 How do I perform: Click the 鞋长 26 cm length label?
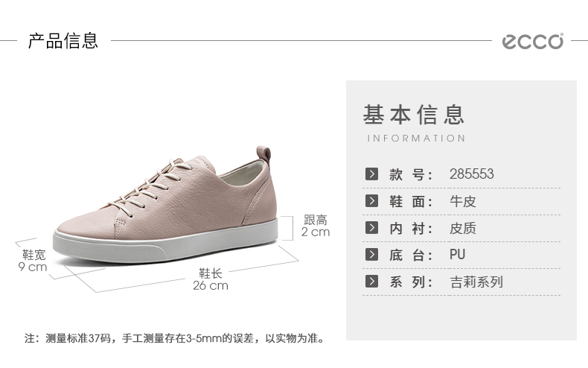pos(211,279)
